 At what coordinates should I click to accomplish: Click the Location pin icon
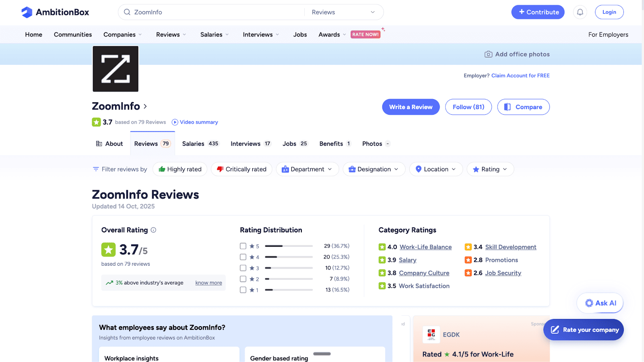[x=419, y=169]
